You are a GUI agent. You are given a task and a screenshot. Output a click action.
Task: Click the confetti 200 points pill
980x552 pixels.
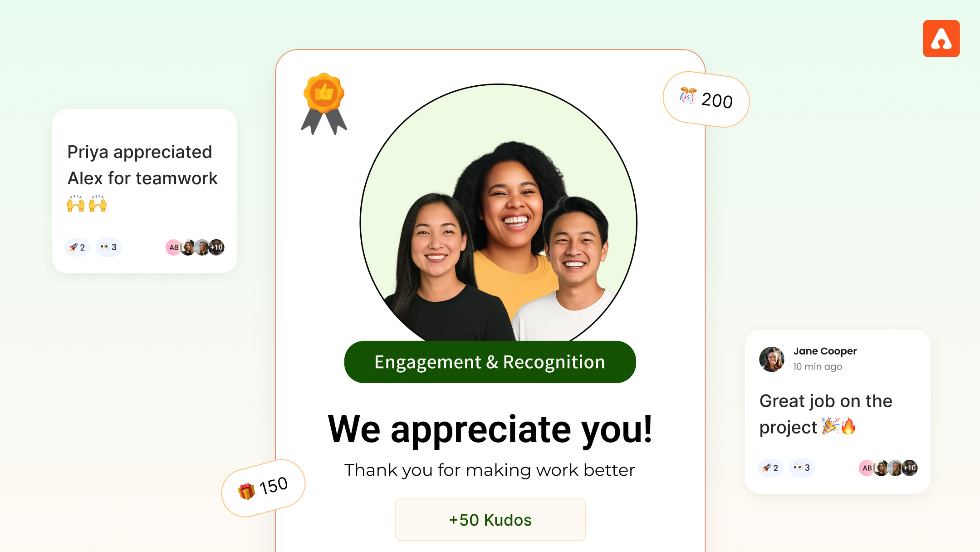click(706, 99)
